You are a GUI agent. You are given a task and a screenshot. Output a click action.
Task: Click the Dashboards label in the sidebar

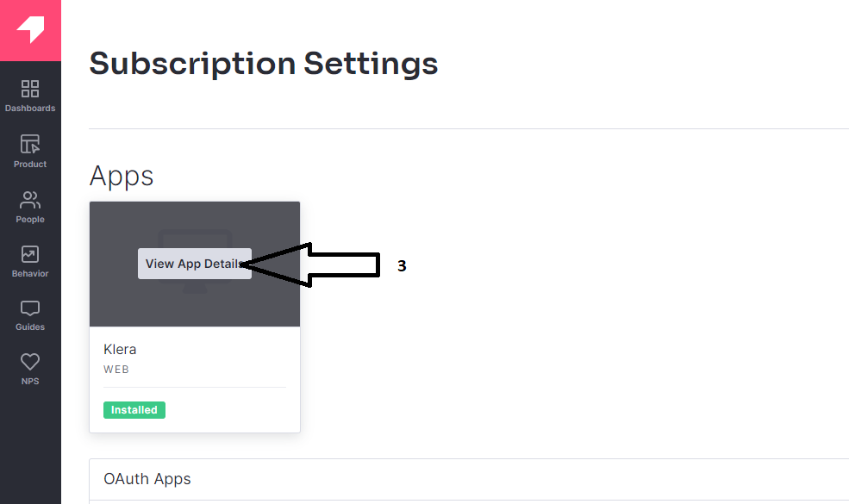[30, 109]
